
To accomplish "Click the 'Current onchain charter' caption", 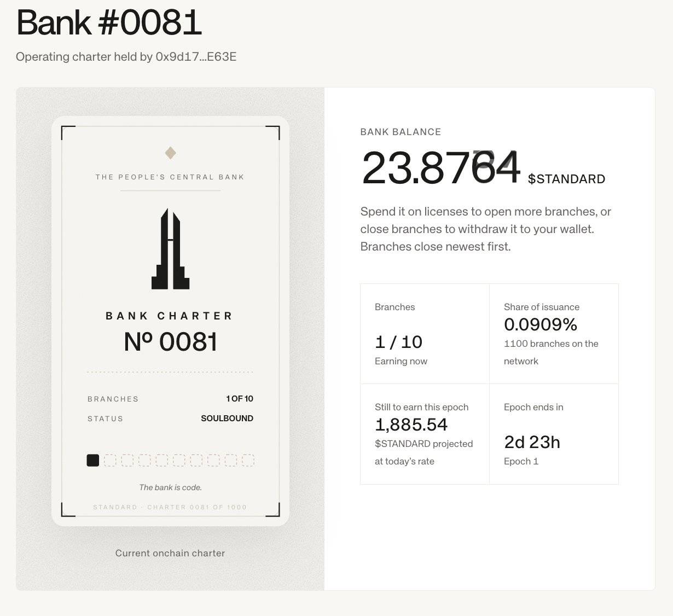I will tap(170, 553).
